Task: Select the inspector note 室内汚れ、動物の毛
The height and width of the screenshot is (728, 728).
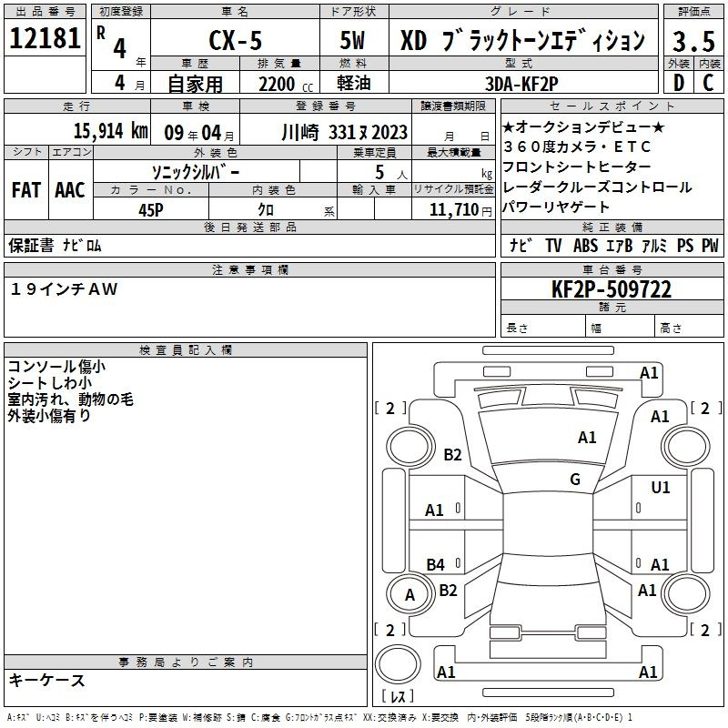Action: 71,399
